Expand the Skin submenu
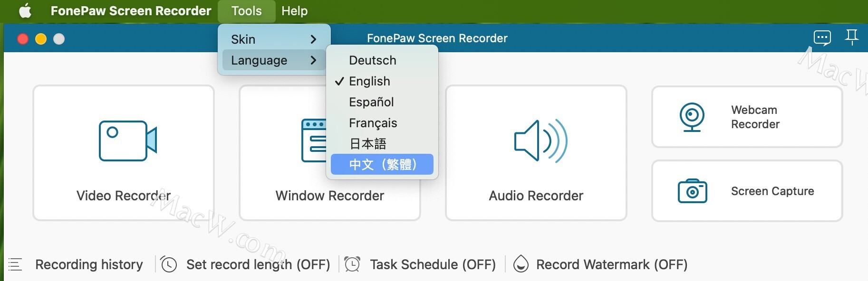The height and width of the screenshot is (281, 868). coord(274,39)
